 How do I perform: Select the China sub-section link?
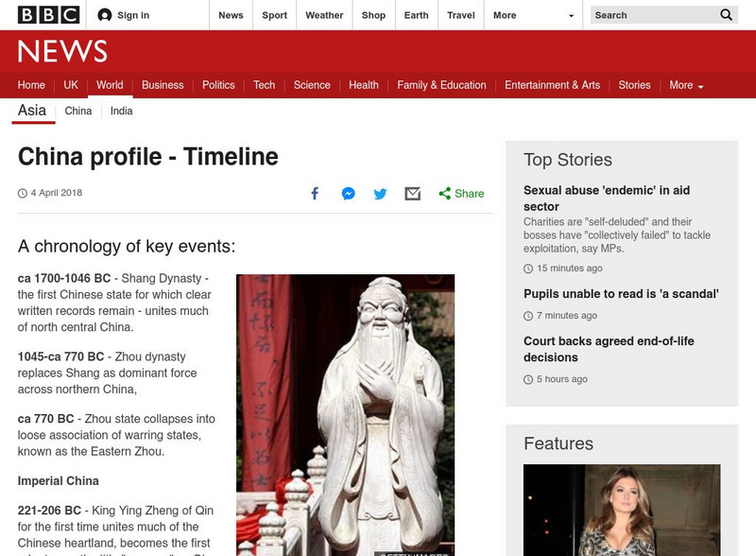78,111
